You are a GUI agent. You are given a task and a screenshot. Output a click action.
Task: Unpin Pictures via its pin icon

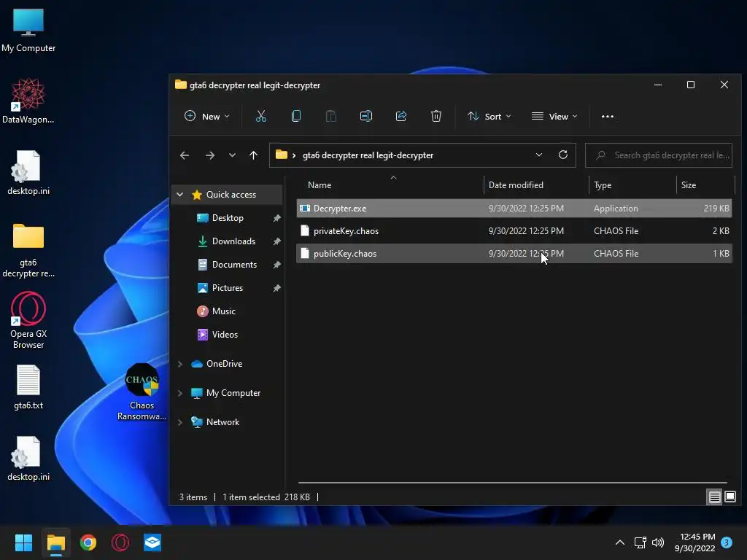click(276, 288)
